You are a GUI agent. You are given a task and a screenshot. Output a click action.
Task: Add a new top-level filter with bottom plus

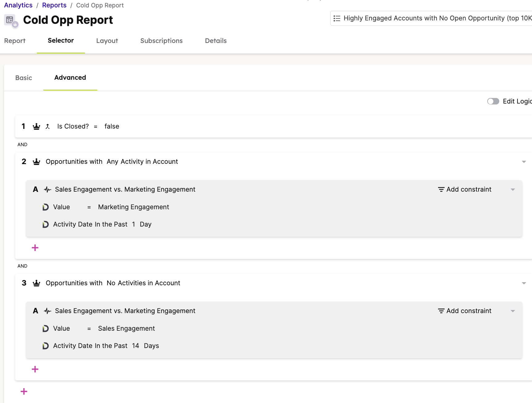tap(24, 392)
